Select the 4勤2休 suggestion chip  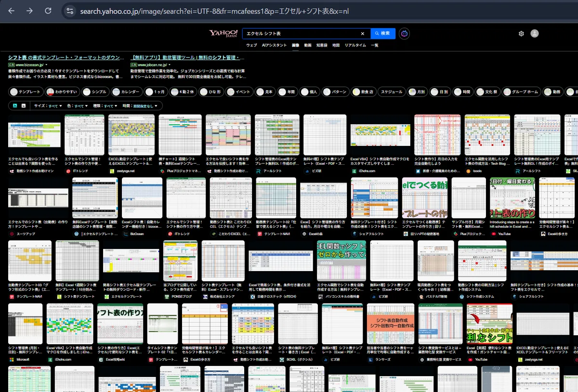click(x=183, y=91)
